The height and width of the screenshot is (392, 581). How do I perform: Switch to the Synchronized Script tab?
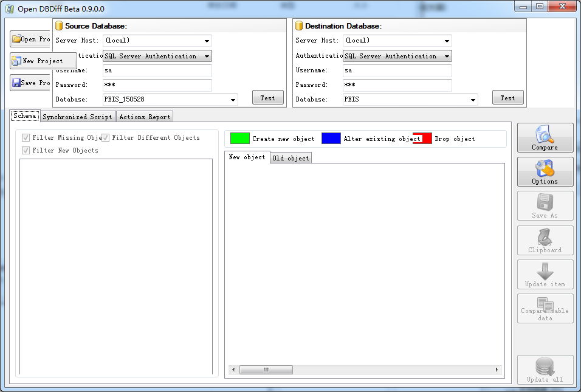click(77, 116)
